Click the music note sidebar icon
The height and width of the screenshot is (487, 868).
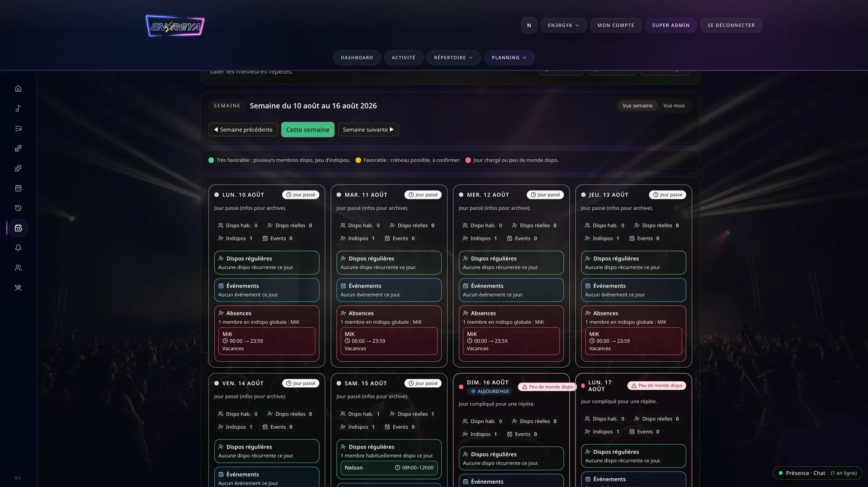18,109
